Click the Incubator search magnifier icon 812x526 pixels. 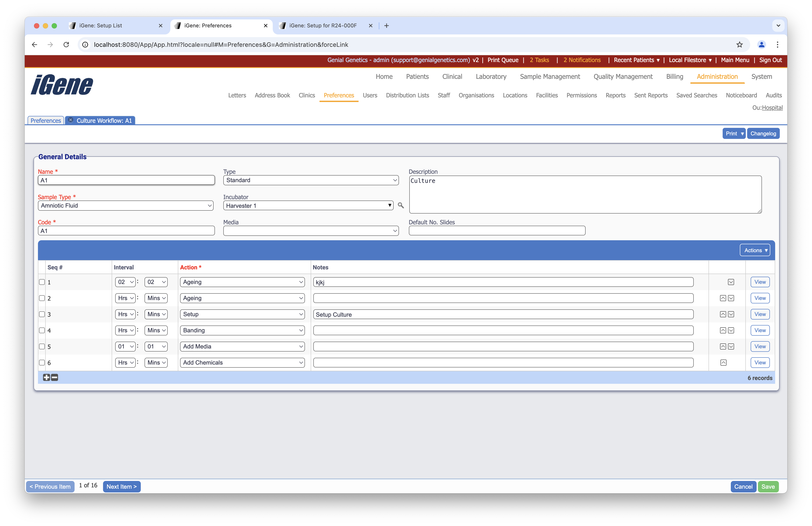(400, 206)
